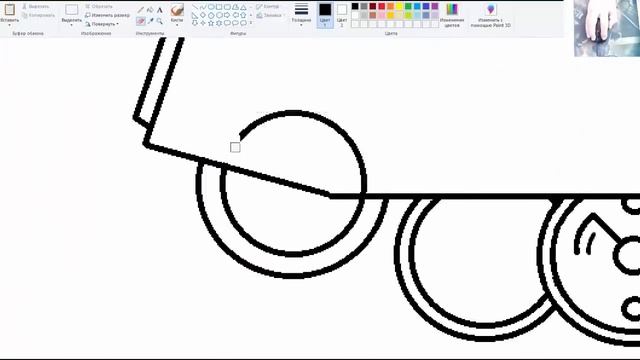Open the Вставить dropdown arrow
Screen dimensions: 640x360
pos(9,25)
